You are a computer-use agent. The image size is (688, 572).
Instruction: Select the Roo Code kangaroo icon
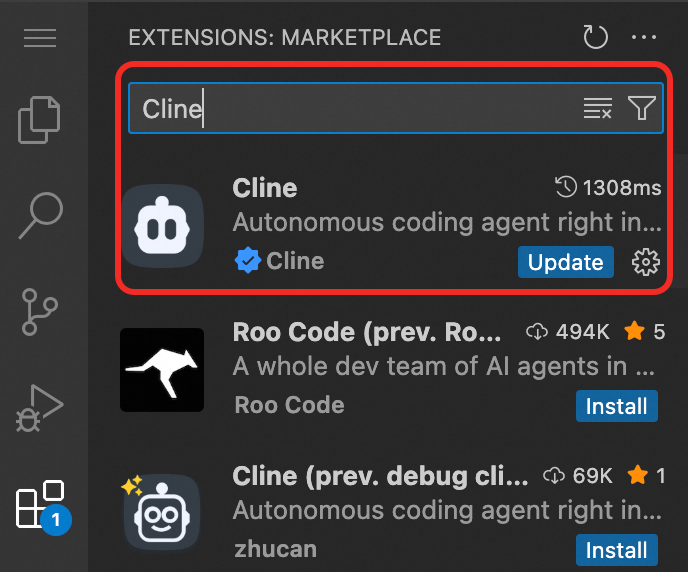(162, 370)
